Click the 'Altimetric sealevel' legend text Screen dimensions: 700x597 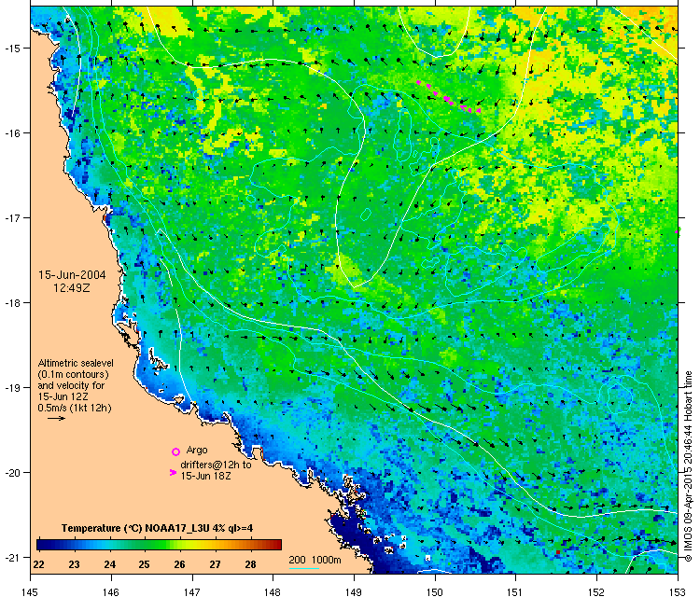point(76,363)
